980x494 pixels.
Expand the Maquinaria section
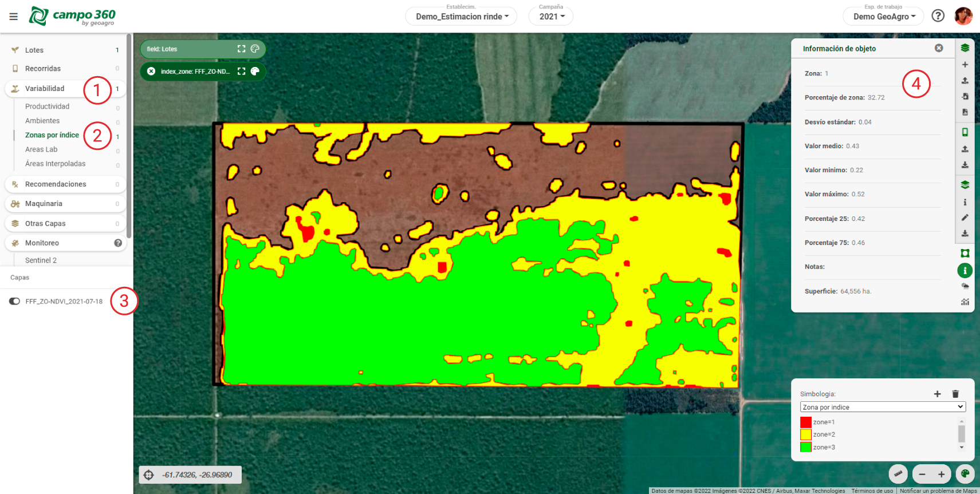[65, 204]
